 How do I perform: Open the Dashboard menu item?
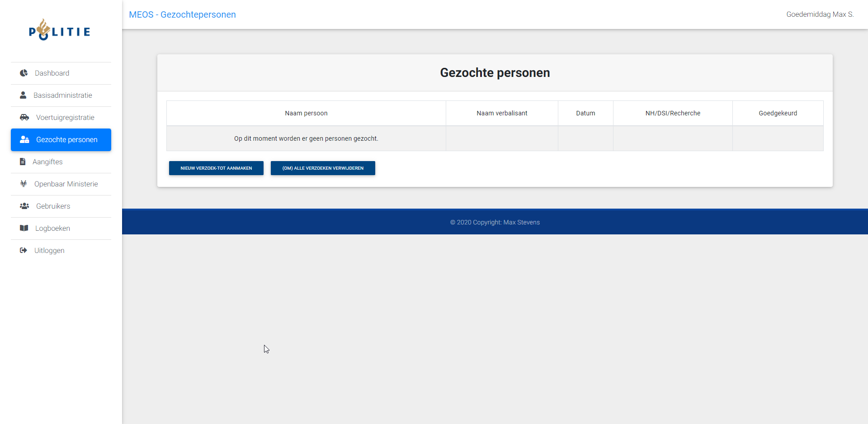[52, 73]
